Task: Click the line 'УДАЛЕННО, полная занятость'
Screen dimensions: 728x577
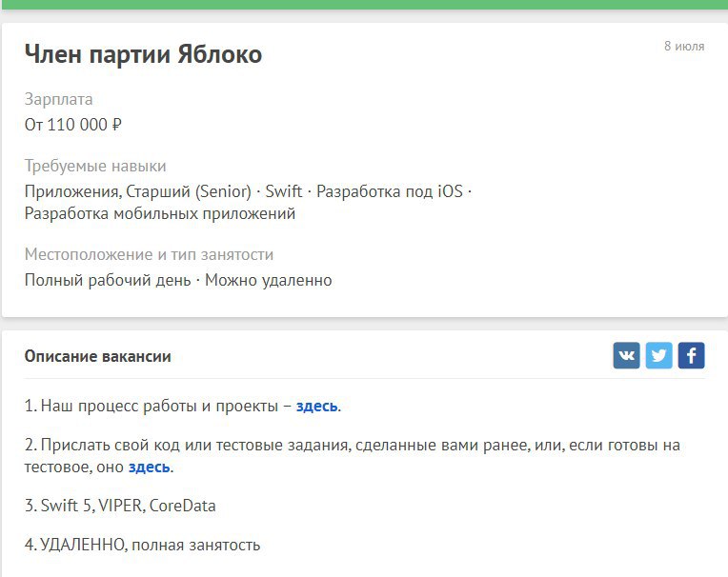Action: (151, 545)
